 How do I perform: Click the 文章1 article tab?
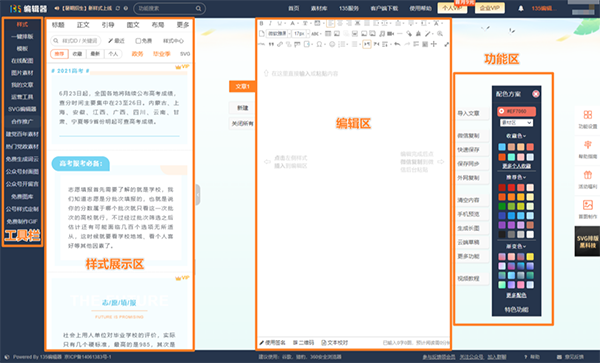pos(242,86)
